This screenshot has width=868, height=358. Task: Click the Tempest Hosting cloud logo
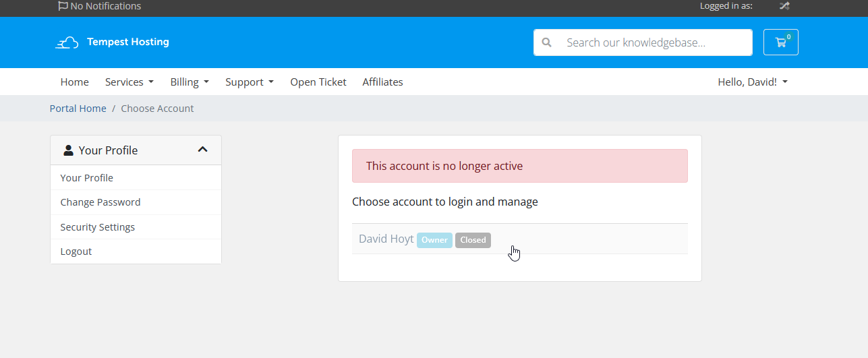(67, 42)
